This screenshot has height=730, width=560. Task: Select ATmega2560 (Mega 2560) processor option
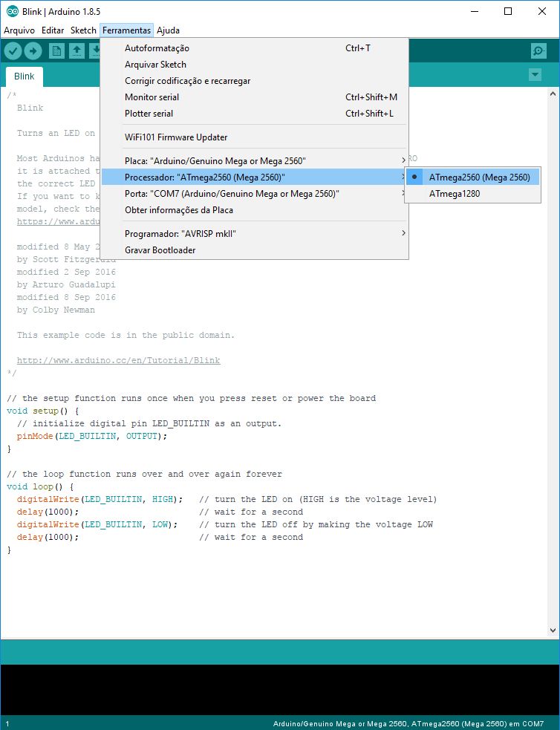(x=472, y=177)
